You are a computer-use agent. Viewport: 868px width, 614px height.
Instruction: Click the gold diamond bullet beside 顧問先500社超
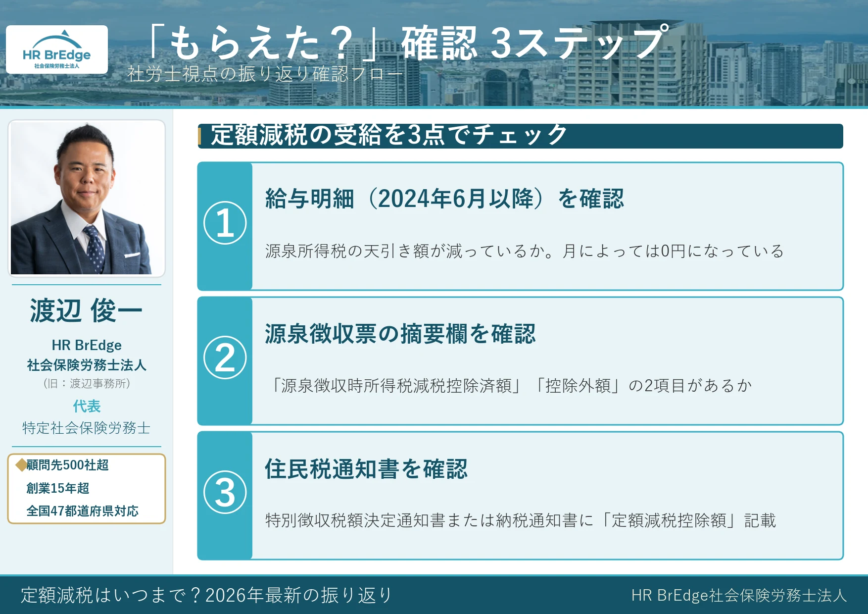click(21, 464)
